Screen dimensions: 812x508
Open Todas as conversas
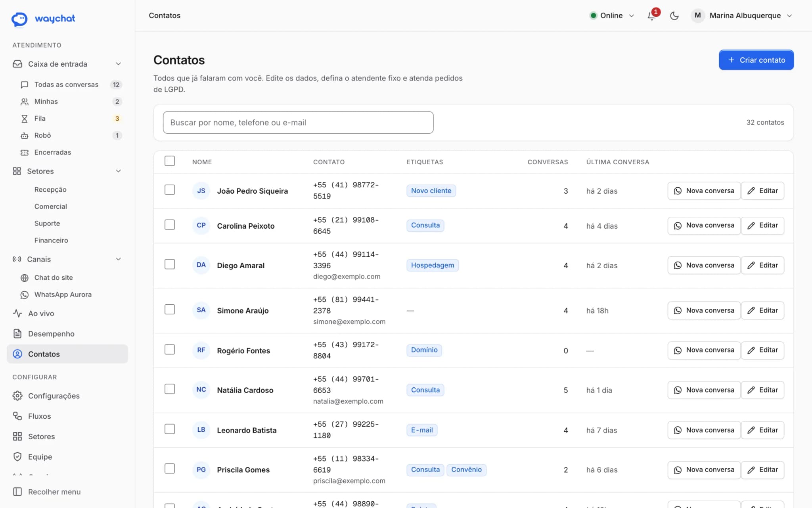(x=71, y=85)
